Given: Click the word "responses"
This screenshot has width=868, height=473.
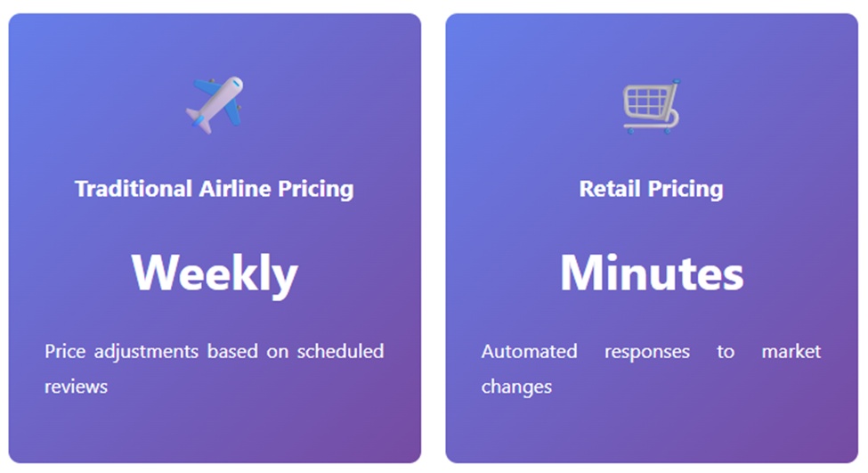Looking at the screenshot, I should coord(647,352).
